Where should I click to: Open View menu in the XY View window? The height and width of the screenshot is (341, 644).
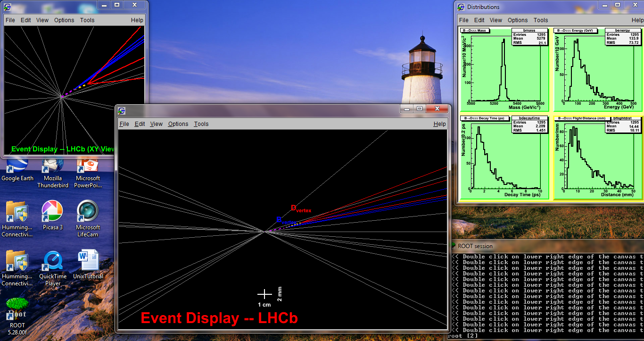point(42,20)
